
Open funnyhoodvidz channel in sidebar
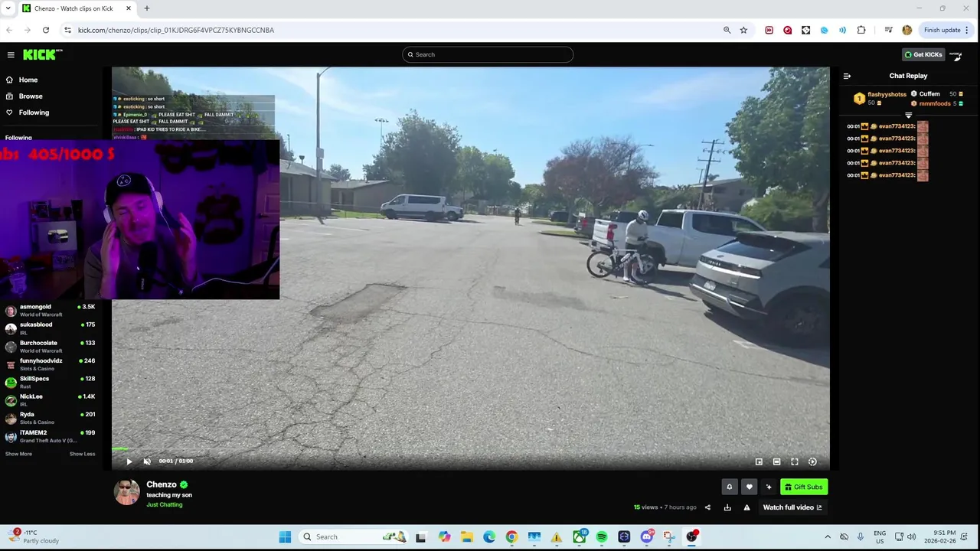[x=51, y=364]
